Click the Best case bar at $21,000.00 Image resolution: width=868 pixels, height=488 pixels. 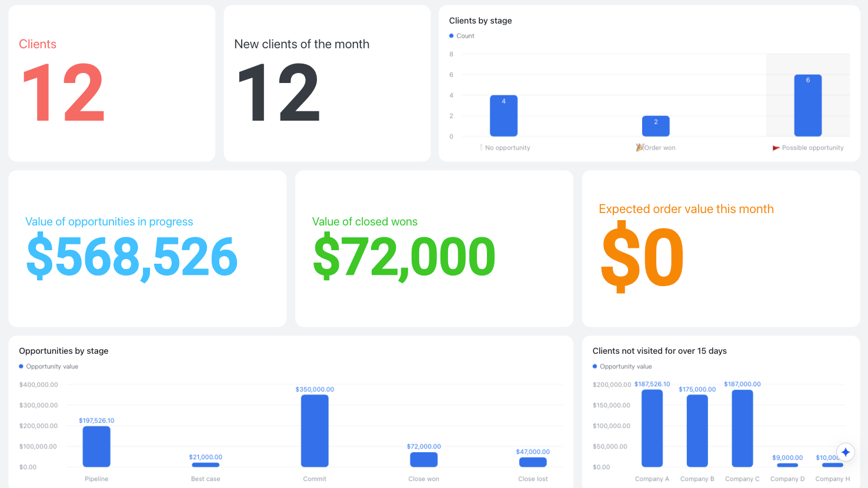[x=206, y=464]
